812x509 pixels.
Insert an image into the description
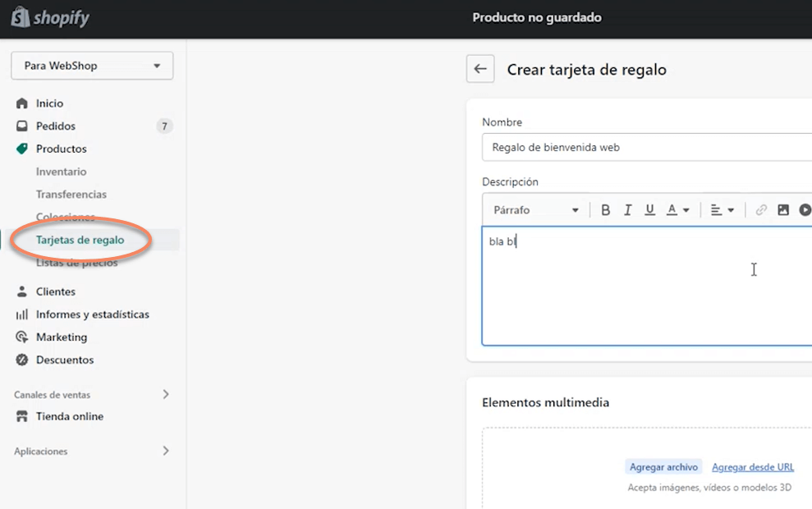783,210
